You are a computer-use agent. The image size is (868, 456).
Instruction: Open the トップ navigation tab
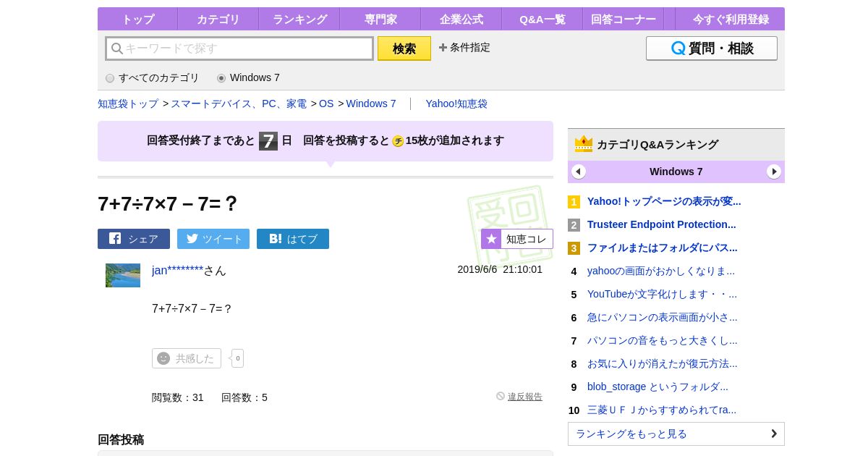coord(137,20)
